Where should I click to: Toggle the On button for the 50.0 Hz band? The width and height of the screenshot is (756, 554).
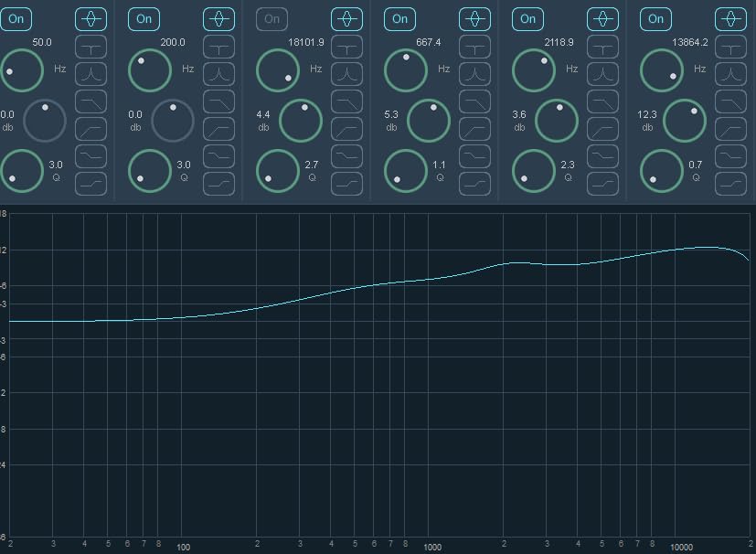pyautogui.click(x=16, y=19)
